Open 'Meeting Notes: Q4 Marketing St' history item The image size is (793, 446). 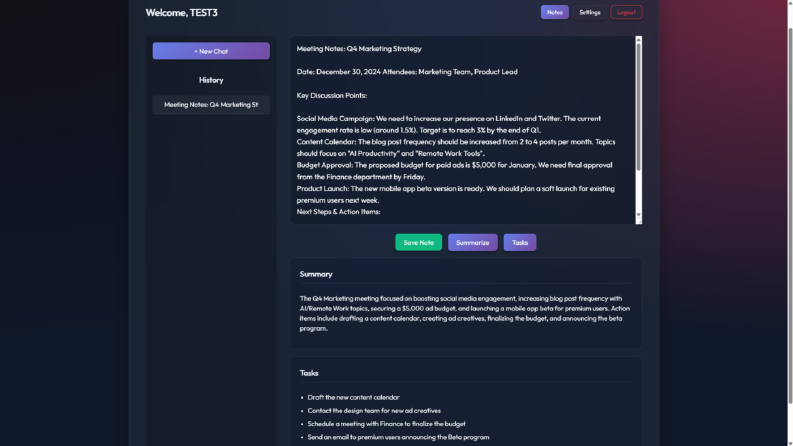[211, 105]
